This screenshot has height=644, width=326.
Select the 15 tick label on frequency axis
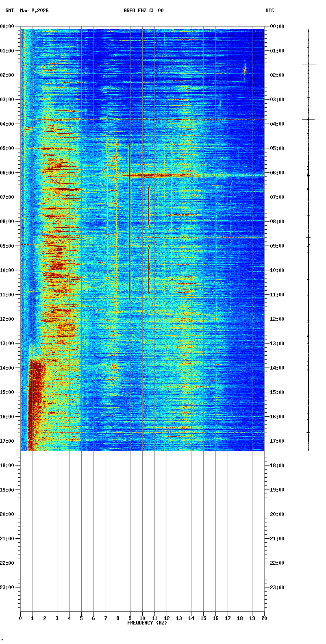203,618
